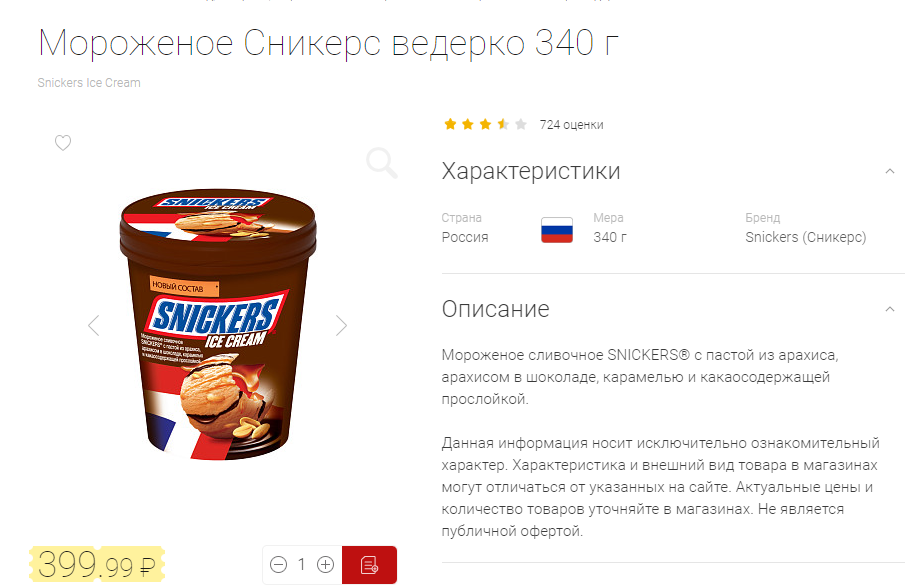Rate product using the fifth star
Image resolution: width=911 pixels, height=586 pixels.
[521, 124]
